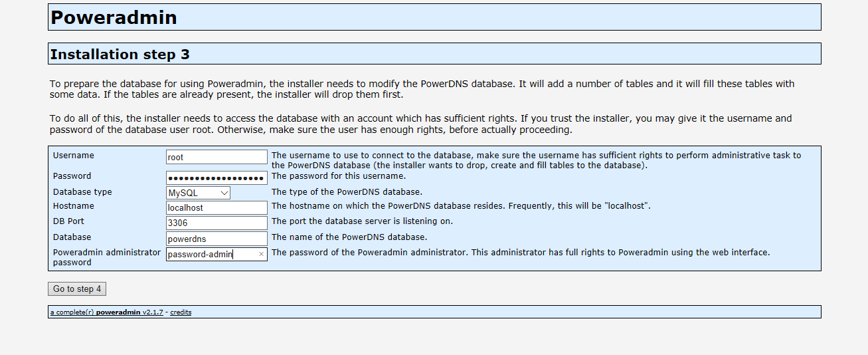
Task: Clear the Poweradmin administrator password field
Action: (261, 255)
